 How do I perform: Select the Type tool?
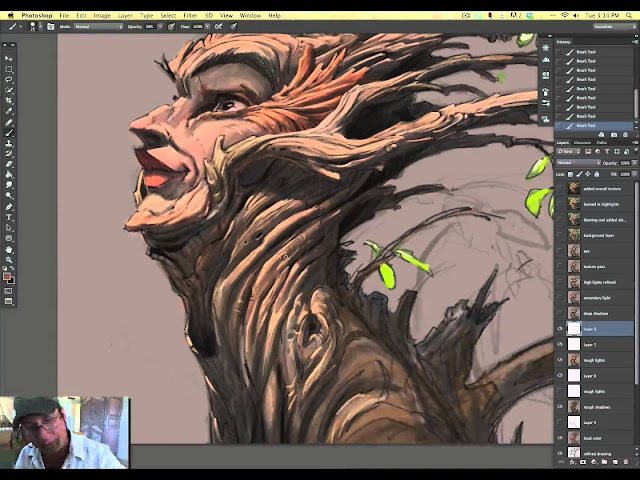(9, 217)
